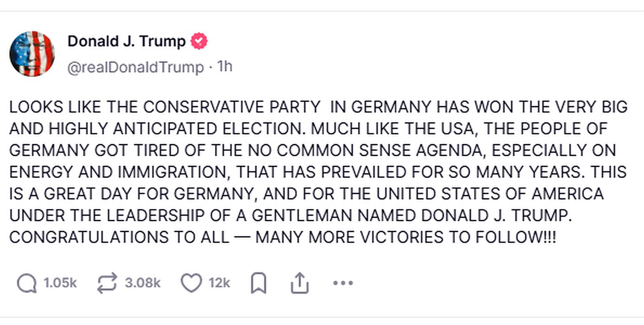Image resolution: width=644 pixels, height=325 pixels.
Task: Click the Donald J. Trump display name
Action: (x=126, y=42)
